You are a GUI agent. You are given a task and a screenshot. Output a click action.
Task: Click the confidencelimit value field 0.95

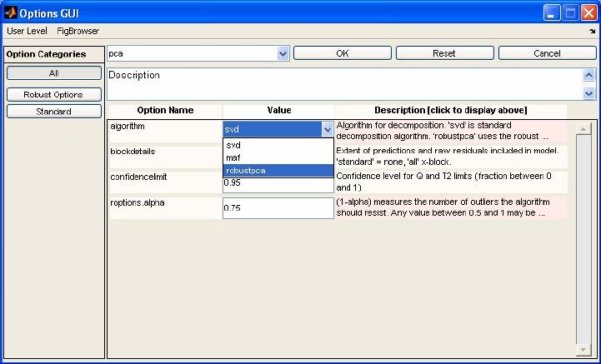click(278, 185)
